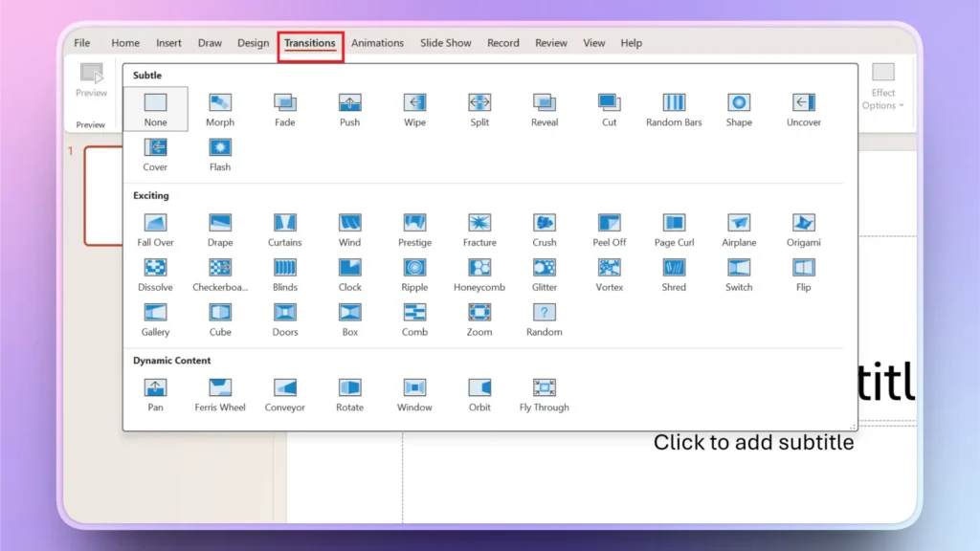Choose the Peel Off transition
The width and height of the screenshot is (980, 551).
pyautogui.click(x=610, y=230)
